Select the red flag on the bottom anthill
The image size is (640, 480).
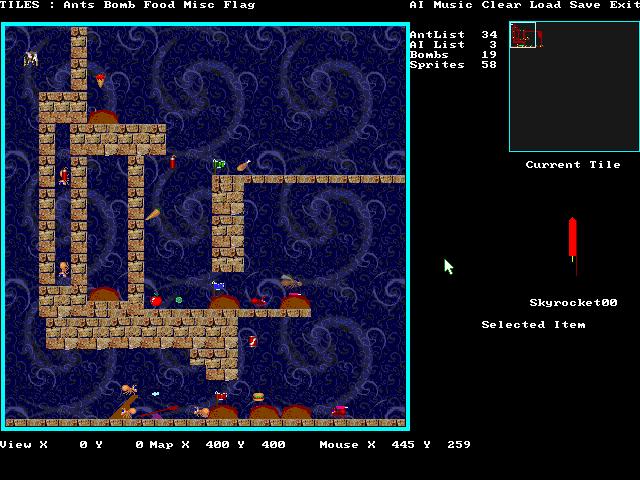(221, 397)
